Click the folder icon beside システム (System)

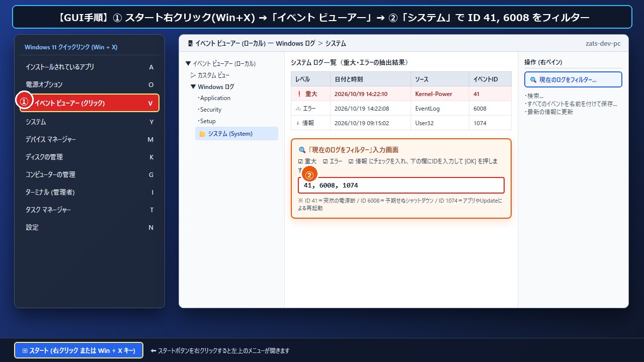202,134
